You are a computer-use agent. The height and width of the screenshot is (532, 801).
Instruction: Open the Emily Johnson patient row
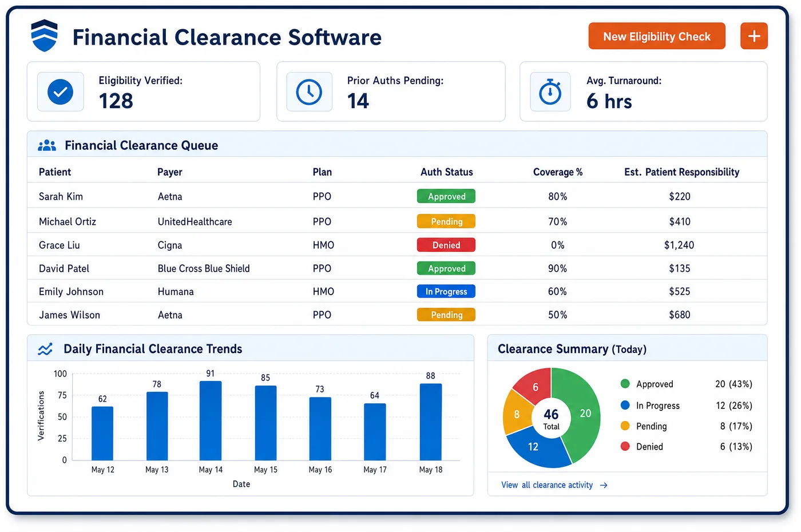397,291
